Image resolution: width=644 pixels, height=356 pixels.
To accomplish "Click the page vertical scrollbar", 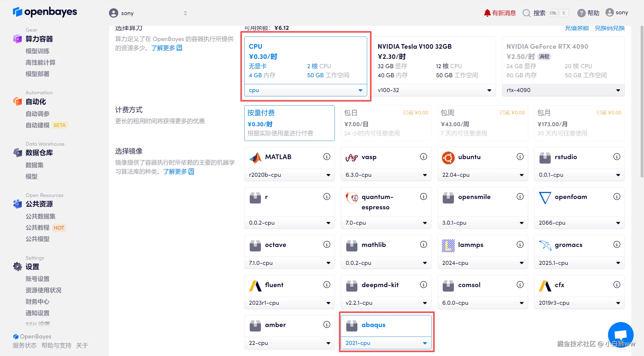I will click(641, 101).
